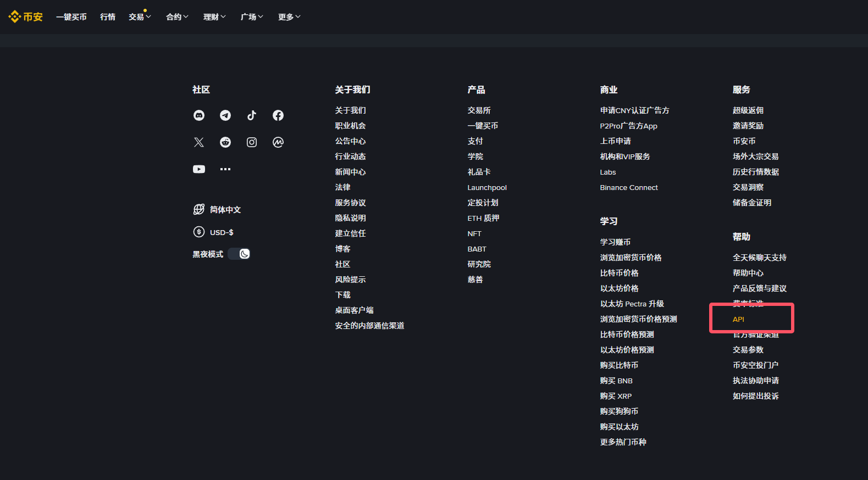Open the 机构和VIP服务 link

point(625,157)
